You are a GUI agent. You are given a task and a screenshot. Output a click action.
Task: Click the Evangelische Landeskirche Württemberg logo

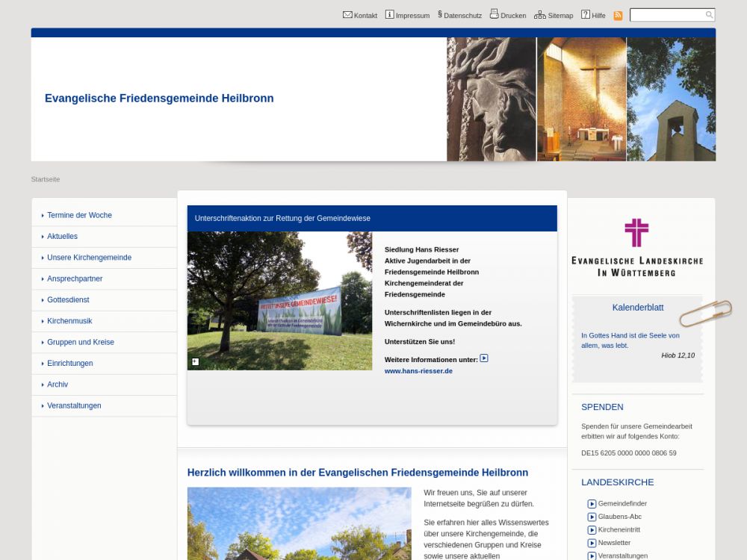click(x=636, y=247)
